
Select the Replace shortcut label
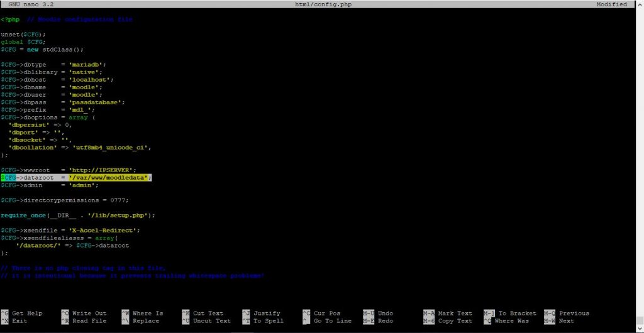(x=146, y=320)
